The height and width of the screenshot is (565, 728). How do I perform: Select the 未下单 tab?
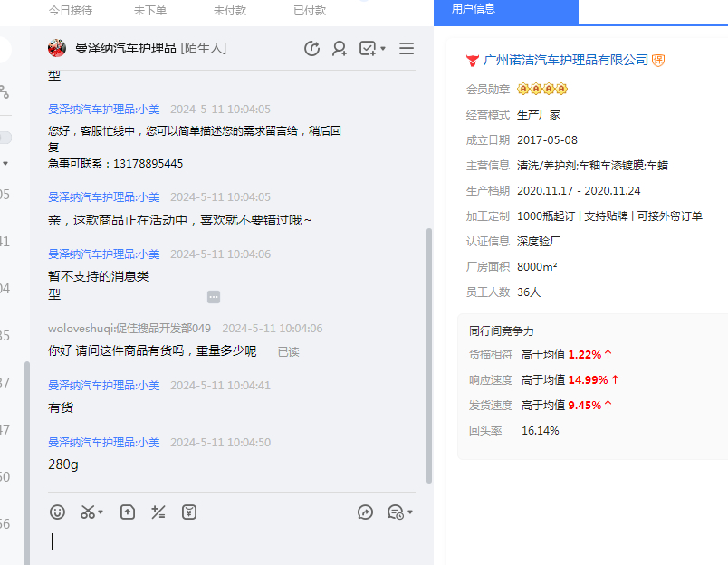click(x=150, y=11)
